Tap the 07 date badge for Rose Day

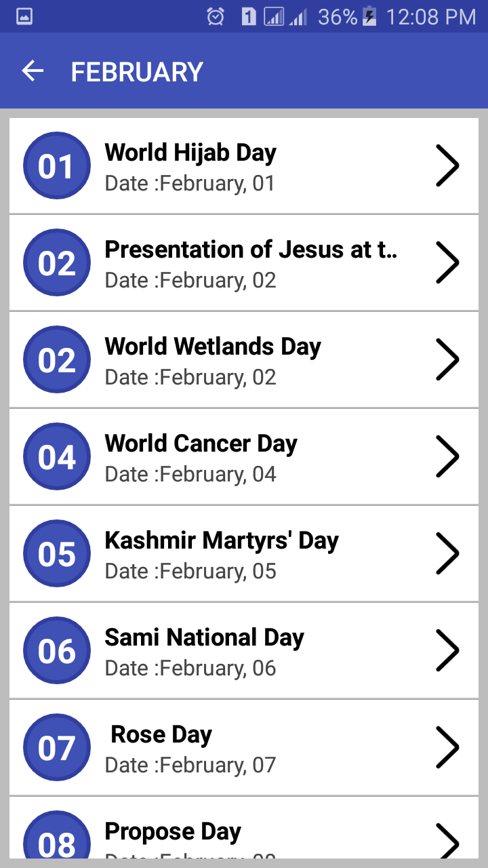(x=56, y=748)
